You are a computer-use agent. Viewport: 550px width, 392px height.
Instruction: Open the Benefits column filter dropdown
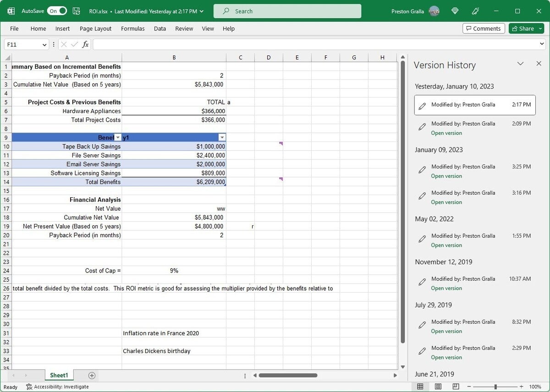click(x=117, y=137)
